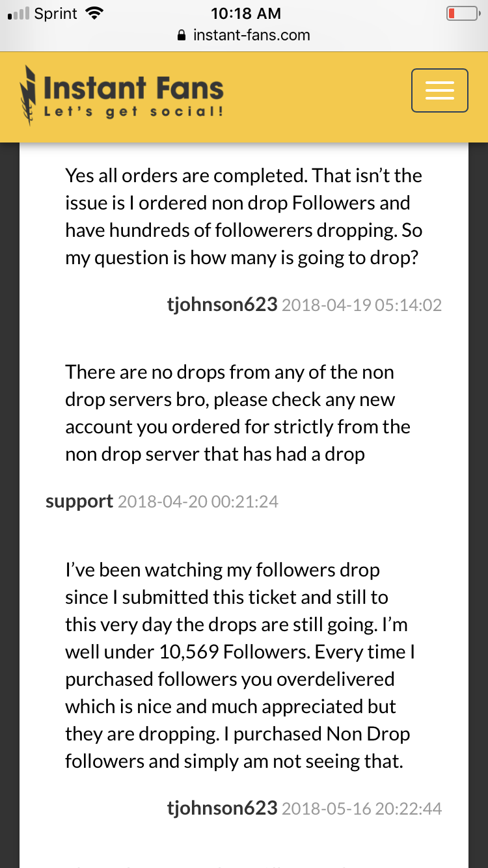Tap timestamp 2018-04-20 00:21:24
Image resolution: width=488 pixels, height=868 pixels.
[x=198, y=502]
